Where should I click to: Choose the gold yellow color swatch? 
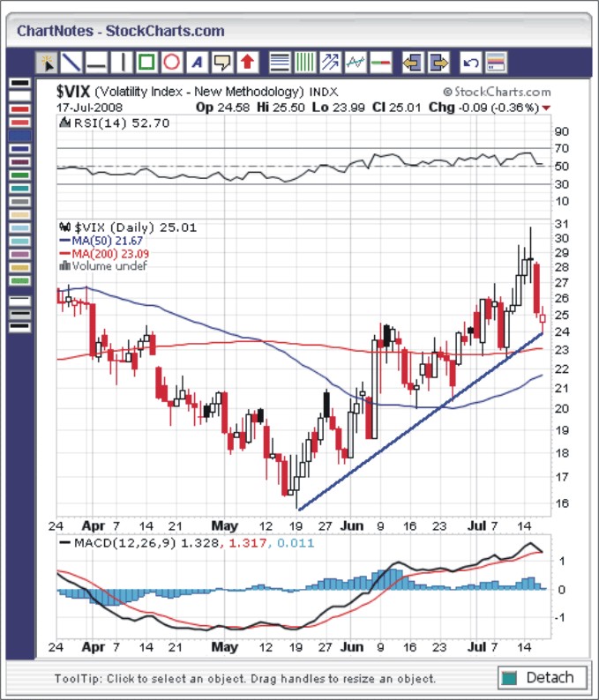coord(19,267)
